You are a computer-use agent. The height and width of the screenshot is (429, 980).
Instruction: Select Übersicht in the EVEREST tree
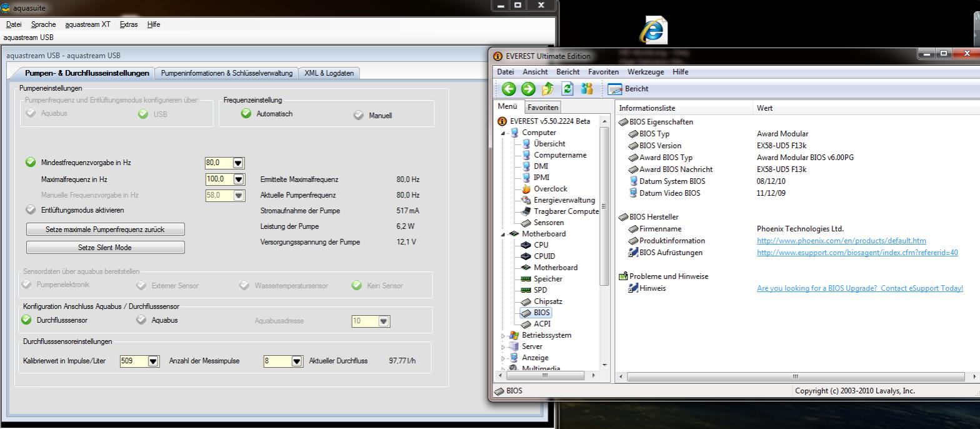click(x=549, y=144)
